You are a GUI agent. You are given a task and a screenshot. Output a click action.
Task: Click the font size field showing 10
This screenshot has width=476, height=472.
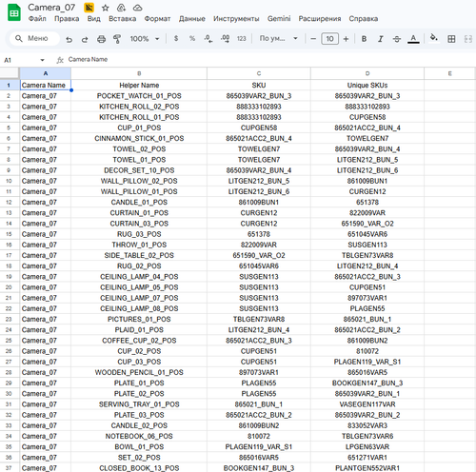point(330,39)
